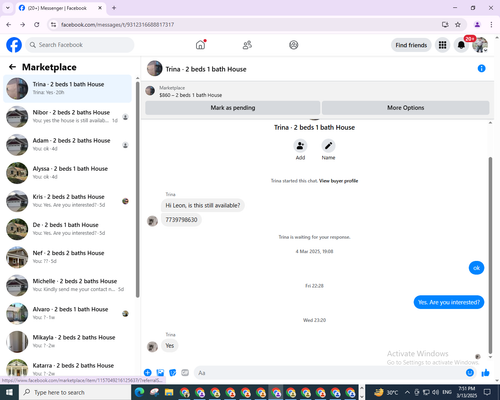The image size is (500, 400).
Task: Bookmark this page with the star icon
Action: 458,24
